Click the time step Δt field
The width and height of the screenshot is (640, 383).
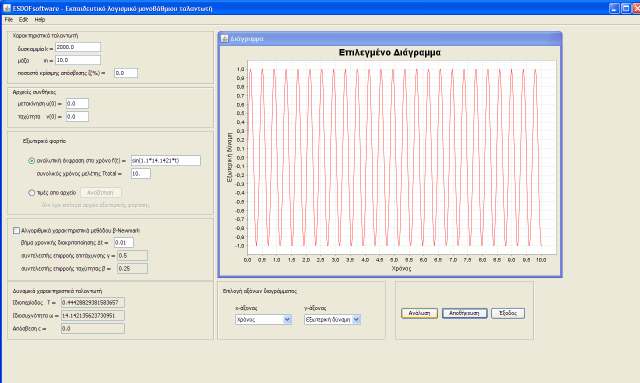click(123, 243)
